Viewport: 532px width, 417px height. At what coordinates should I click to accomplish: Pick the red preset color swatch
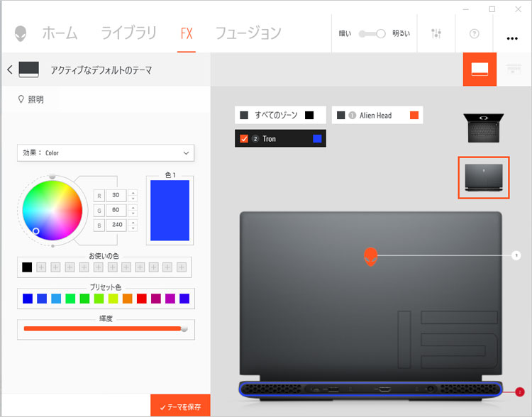(x=141, y=299)
